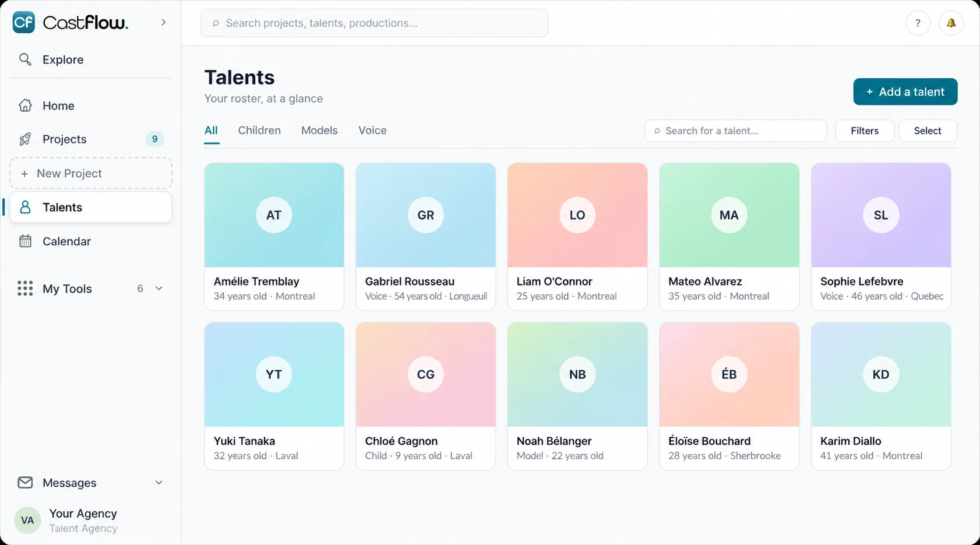The width and height of the screenshot is (980, 545).
Task: Open Mateo Alvarez's MA avatar
Action: [x=729, y=215]
